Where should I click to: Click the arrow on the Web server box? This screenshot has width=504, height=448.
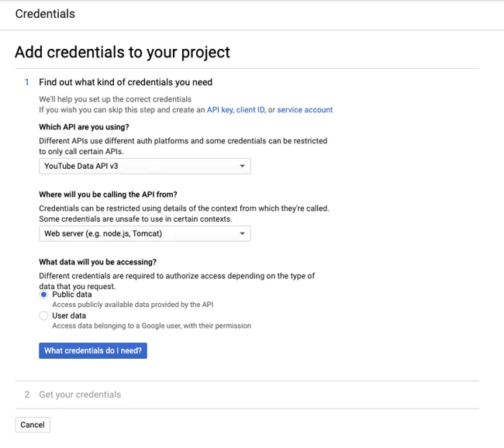(242, 233)
